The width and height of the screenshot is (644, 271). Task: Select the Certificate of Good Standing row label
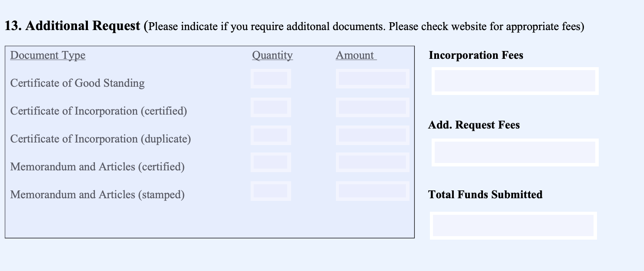77,83
